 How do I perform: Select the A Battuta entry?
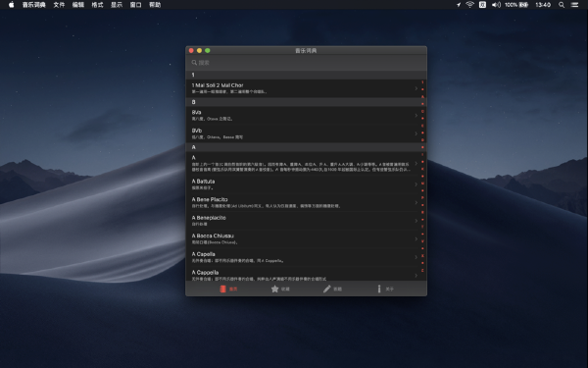303,184
